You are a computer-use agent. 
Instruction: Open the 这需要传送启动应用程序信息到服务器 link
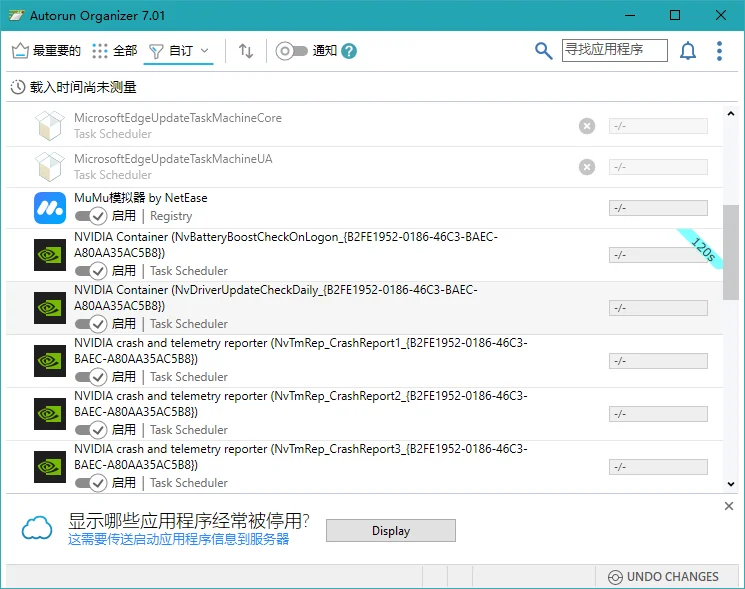coord(179,540)
